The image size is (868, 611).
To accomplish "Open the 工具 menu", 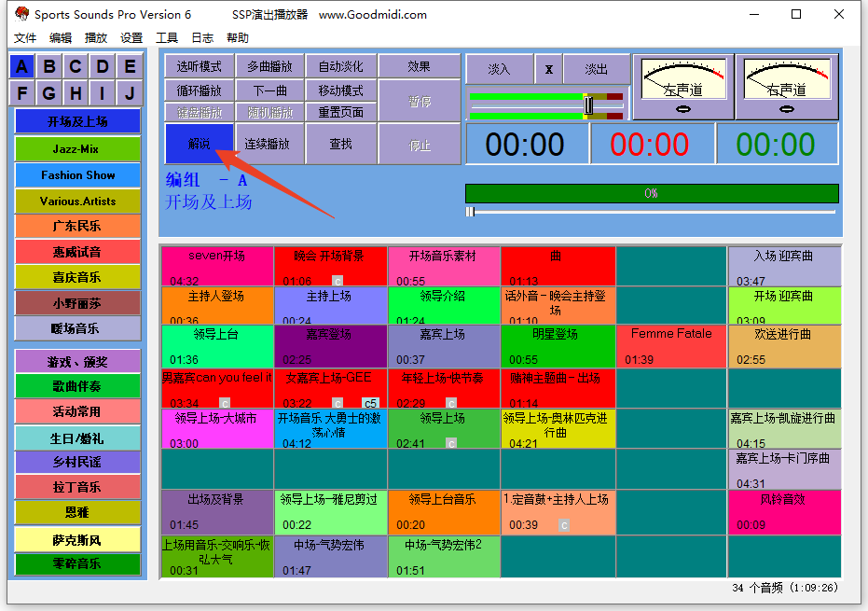I will click(167, 38).
